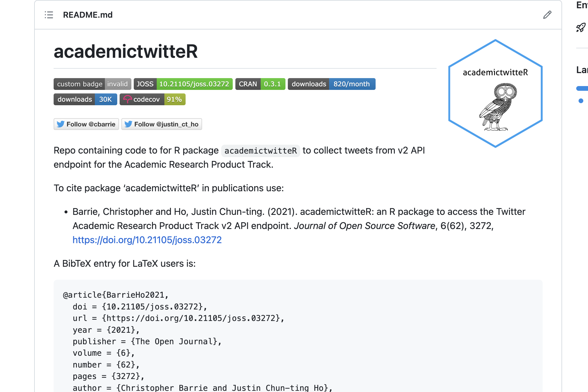The height and width of the screenshot is (392, 588).
Task: Follow @cbarrie on Twitter
Action: tap(86, 124)
